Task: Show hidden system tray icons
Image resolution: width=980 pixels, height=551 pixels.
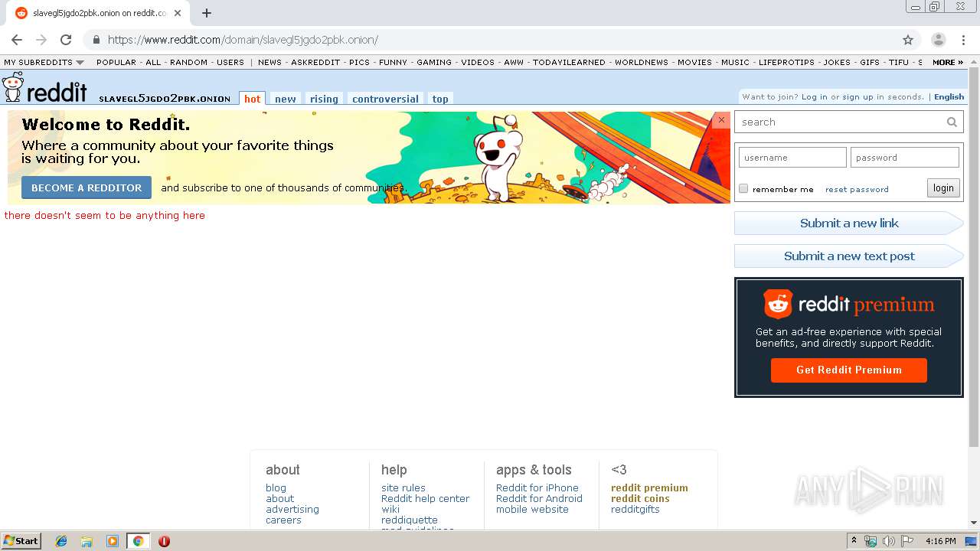Action: pos(854,541)
